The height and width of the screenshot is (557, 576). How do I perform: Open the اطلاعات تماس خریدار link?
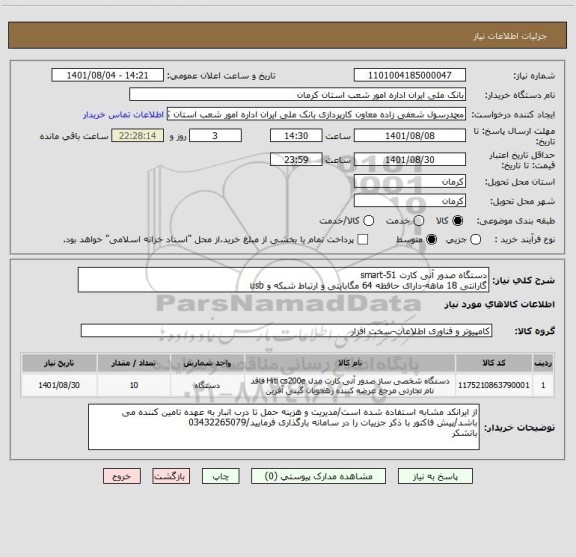(123, 115)
